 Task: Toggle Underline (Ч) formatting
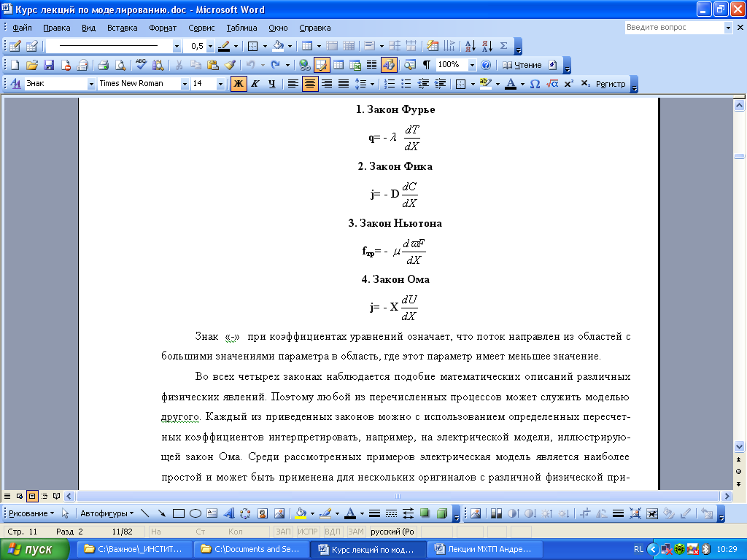(x=272, y=84)
